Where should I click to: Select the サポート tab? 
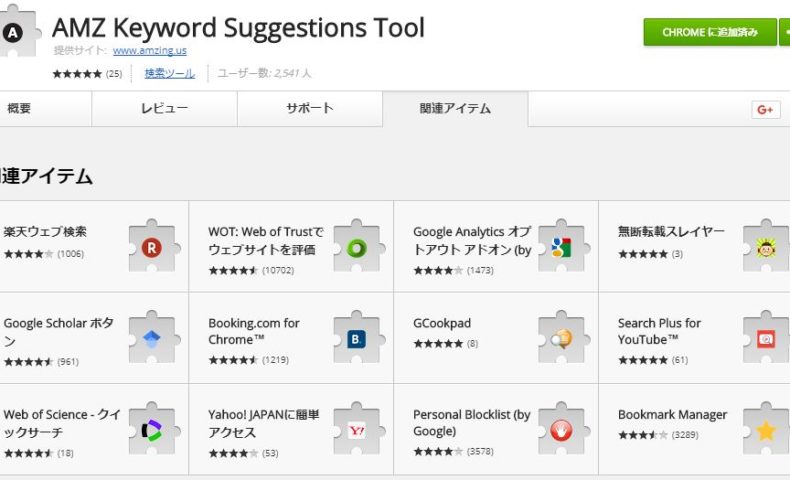point(309,108)
